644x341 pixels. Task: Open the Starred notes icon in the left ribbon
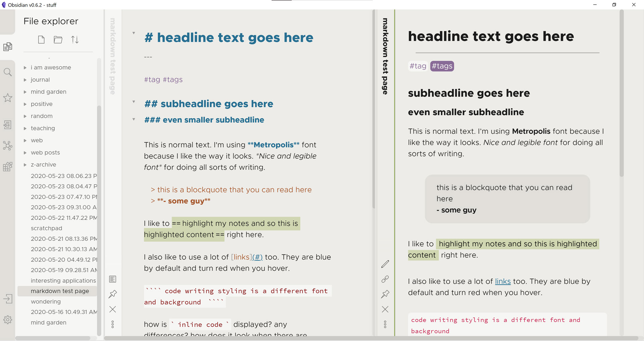[x=8, y=98]
